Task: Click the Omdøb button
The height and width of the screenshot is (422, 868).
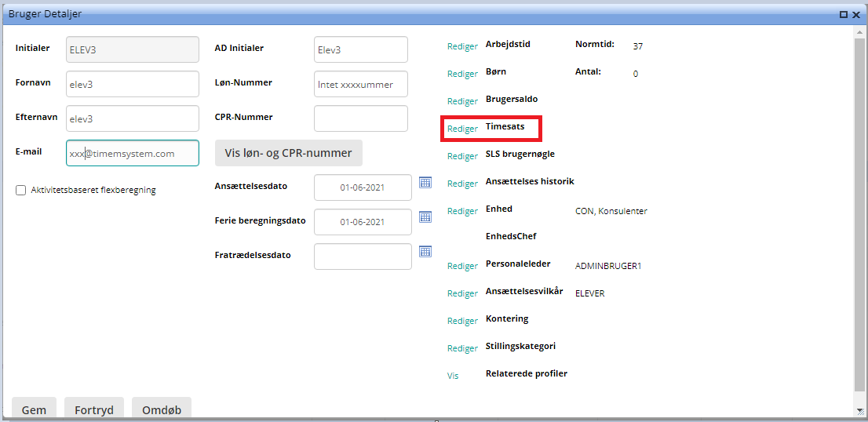Action: (161, 409)
